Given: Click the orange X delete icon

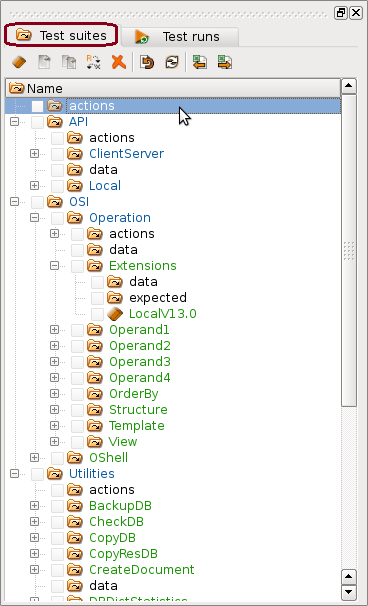Looking at the screenshot, I should tap(119, 62).
